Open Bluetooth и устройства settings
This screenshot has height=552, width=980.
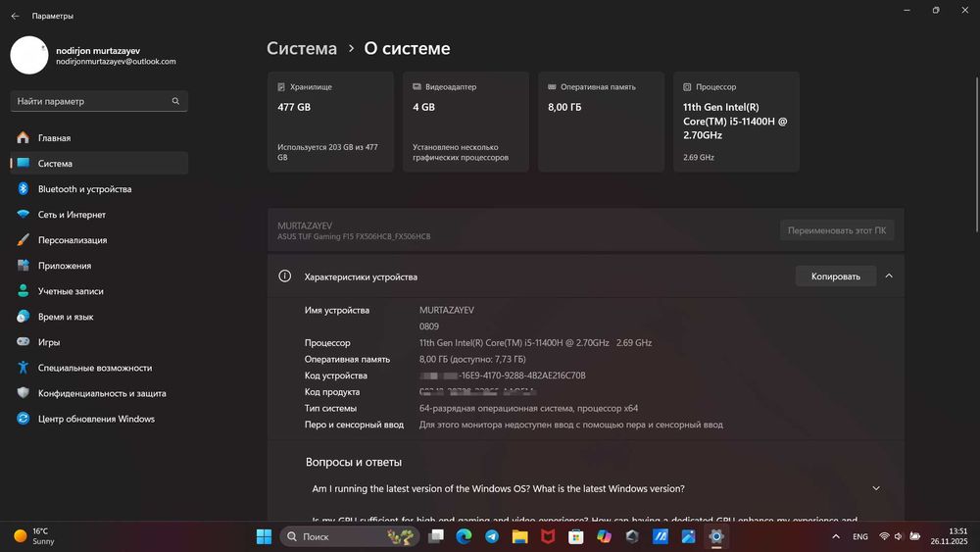click(99, 189)
